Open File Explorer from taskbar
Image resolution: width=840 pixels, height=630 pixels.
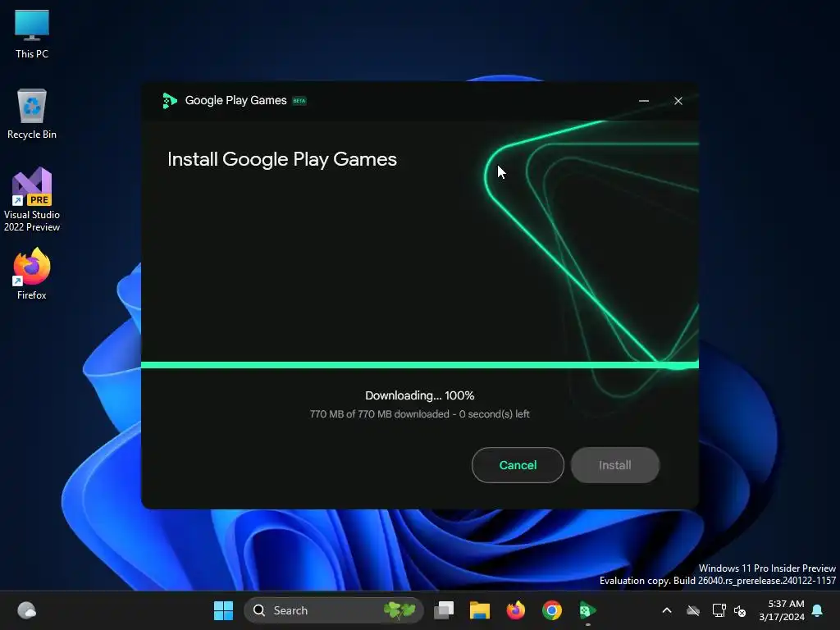(479, 610)
